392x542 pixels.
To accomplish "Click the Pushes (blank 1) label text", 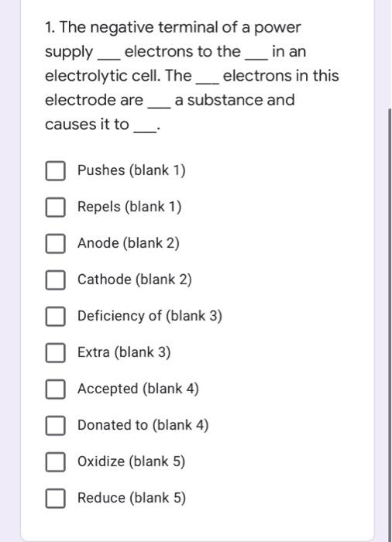I will (132, 170).
